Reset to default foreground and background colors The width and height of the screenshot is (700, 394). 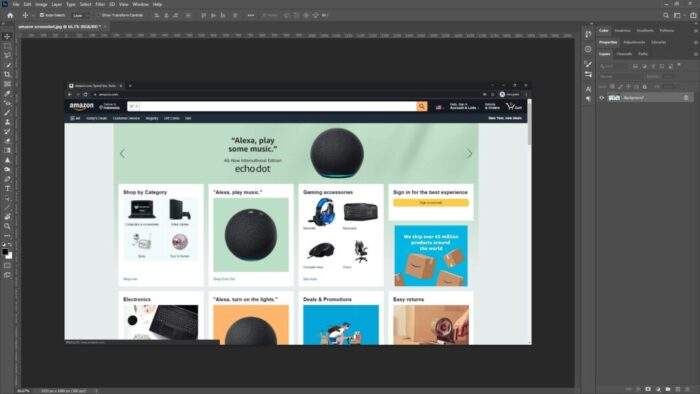click(4, 245)
